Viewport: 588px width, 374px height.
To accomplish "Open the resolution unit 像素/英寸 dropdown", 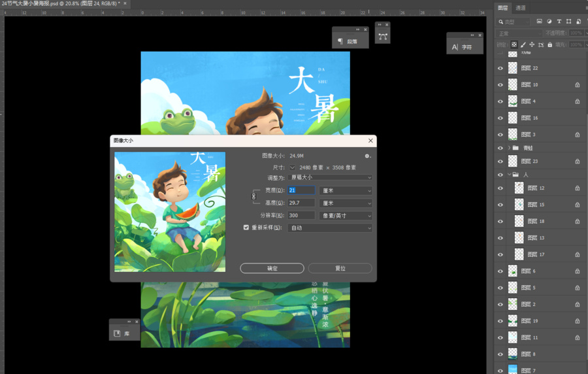I will pyautogui.click(x=346, y=215).
